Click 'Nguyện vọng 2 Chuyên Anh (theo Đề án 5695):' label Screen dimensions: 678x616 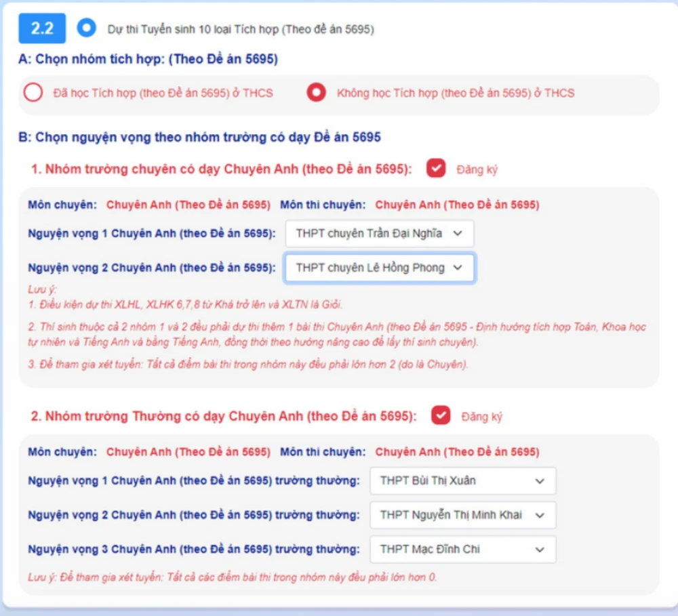pyautogui.click(x=152, y=268)
